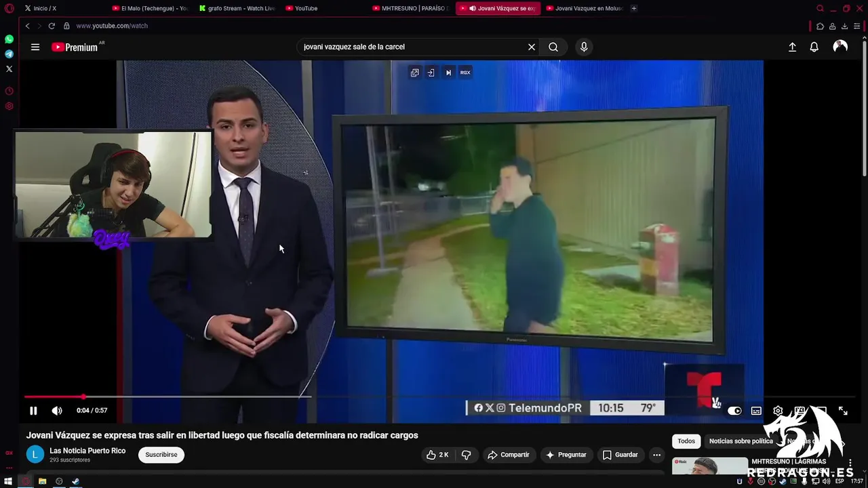The height and width of the screenshot is (488, 868).
Task: Click the address bar URL youtube.com/watch
Action: [x=112, y=26]
